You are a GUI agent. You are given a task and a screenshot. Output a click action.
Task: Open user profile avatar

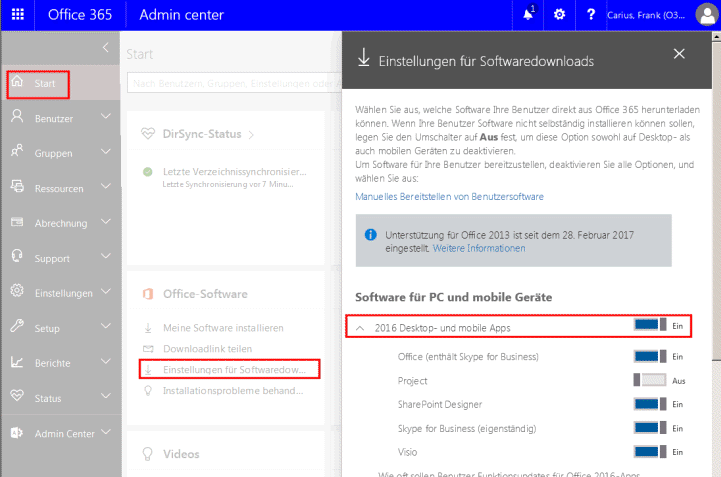click(706, 15)
